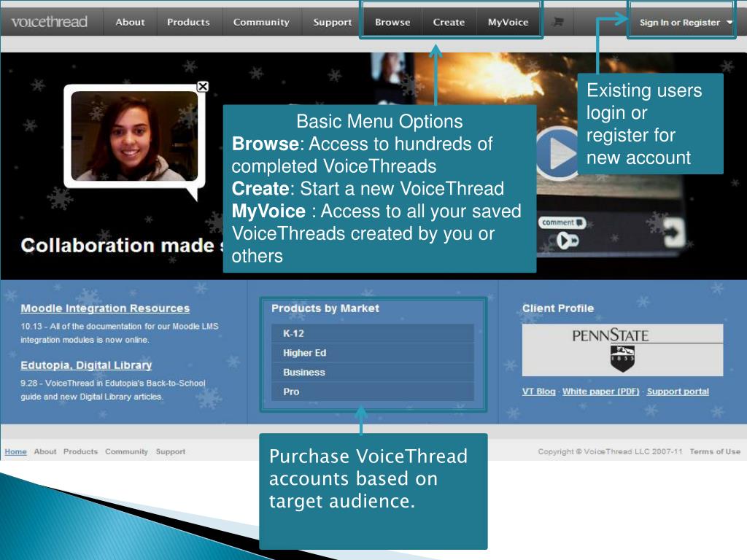Image resolution: width=747 pixels, height=560 pixels.
Task: Click the 'Client Profile' heading
Action: 558,308
